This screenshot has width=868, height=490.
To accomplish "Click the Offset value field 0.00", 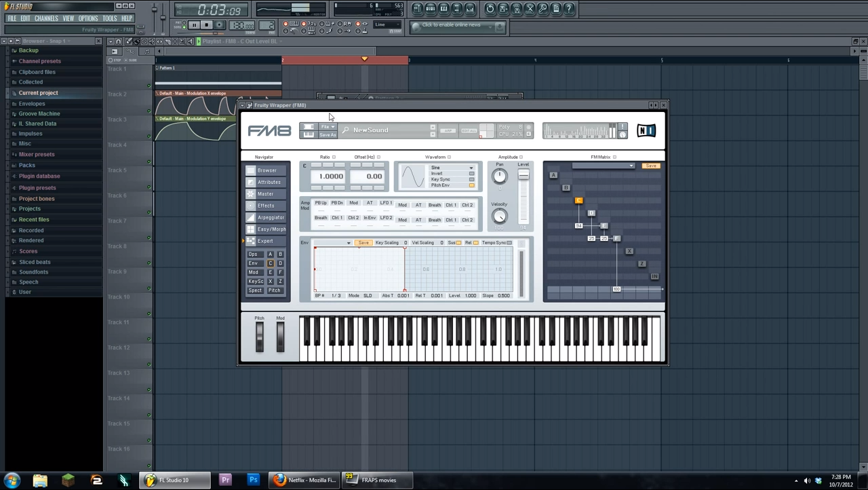I will tap(368, 176).
